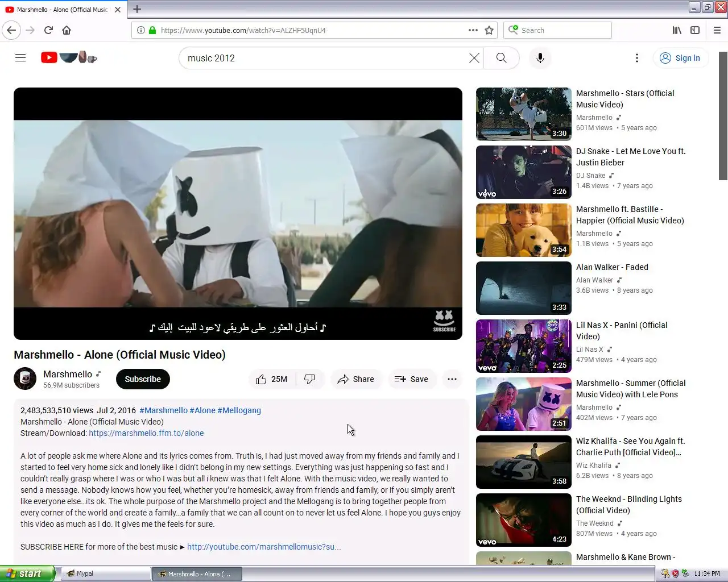Open Wiz Khalifa See You Again thumbnail
Screen dimensions: 728x582
point(524,462)
